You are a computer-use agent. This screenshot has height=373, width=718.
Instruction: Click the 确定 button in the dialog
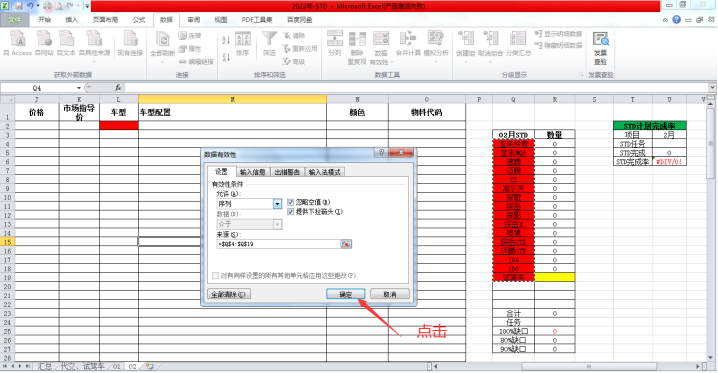[x=346, y=294]
